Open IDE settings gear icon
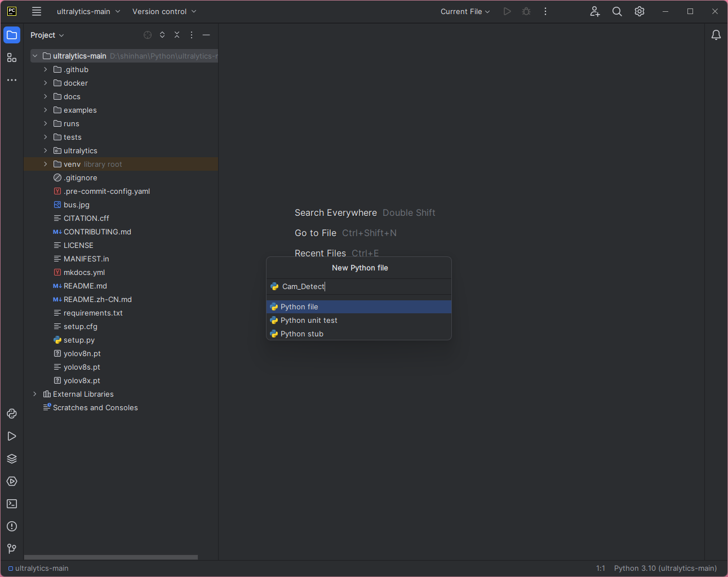The image size is (728, 577). click(x=640, y=11)
